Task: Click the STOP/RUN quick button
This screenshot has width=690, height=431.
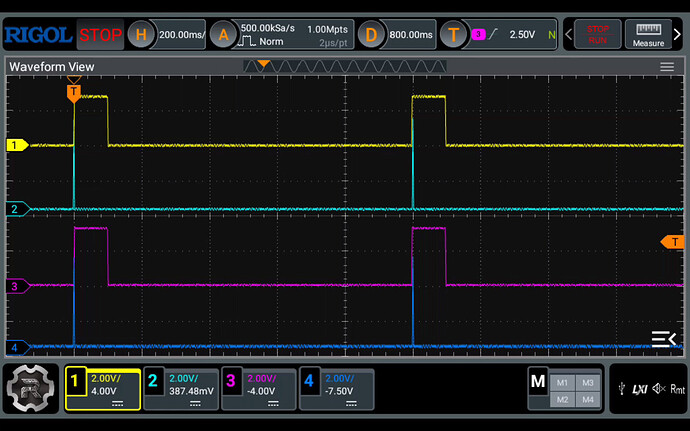Action: coord(597,35)
